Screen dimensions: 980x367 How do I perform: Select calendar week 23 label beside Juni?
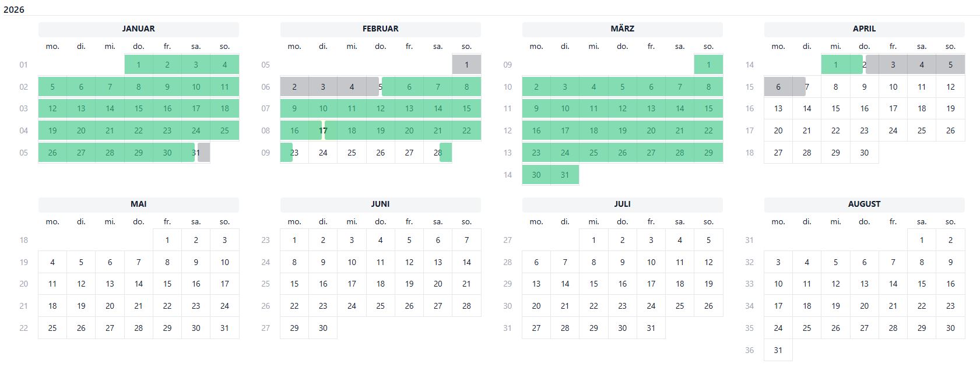pyautogui.click(x=265, y=240)
